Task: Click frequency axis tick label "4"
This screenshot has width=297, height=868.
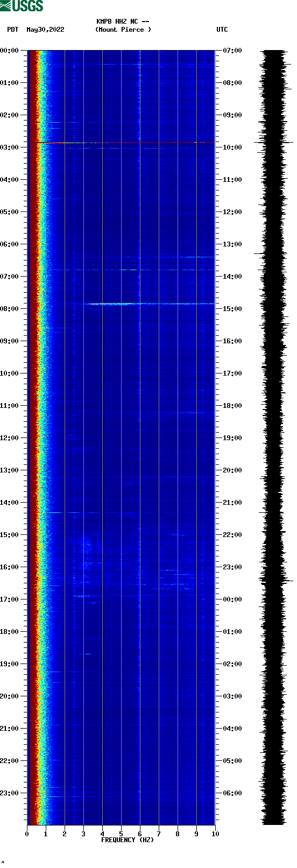Action: click(x=102, y=834)
